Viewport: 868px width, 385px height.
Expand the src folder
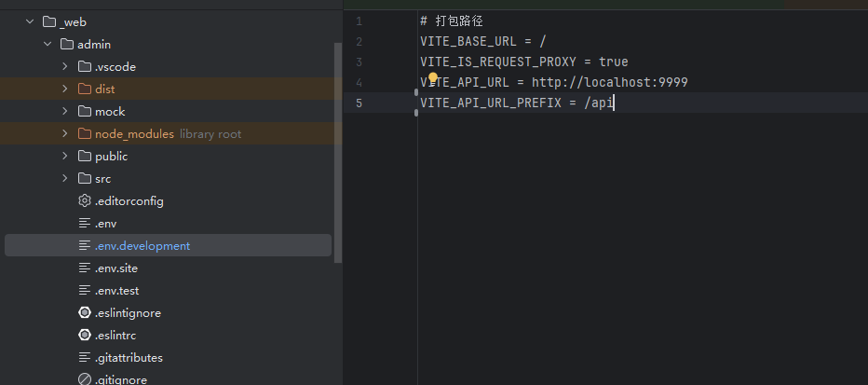point(65,179)
